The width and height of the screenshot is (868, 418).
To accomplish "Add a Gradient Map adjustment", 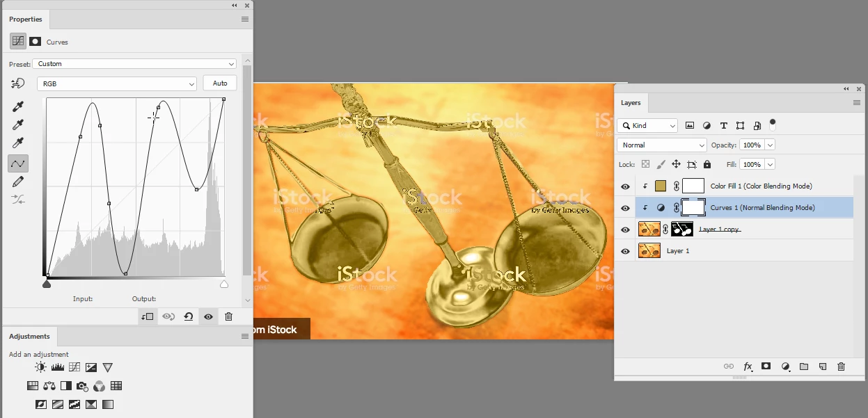I will 108,404.
